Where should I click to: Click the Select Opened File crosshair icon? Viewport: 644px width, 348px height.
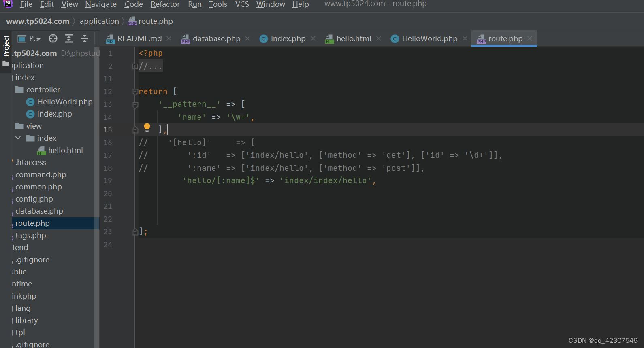53,39
